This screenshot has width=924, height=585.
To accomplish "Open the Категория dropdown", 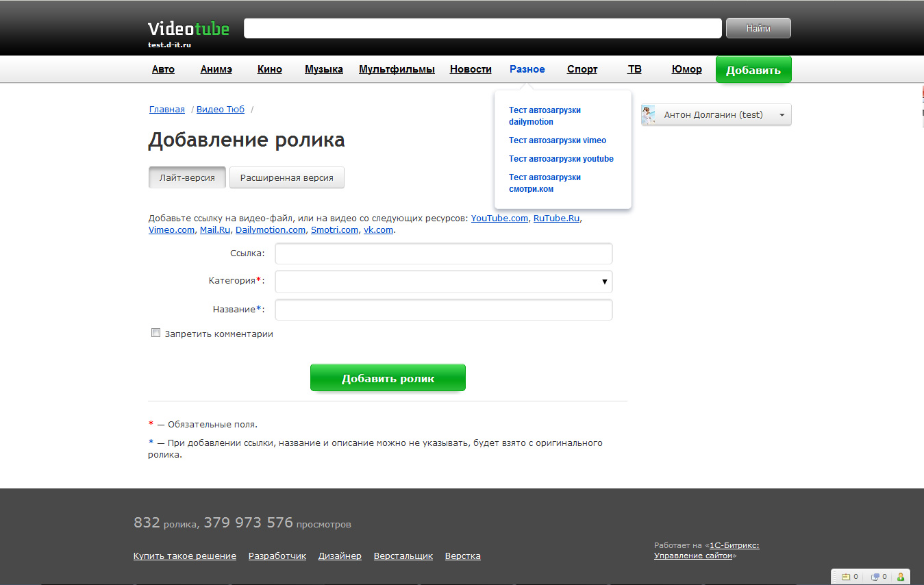I will [443, 282].
